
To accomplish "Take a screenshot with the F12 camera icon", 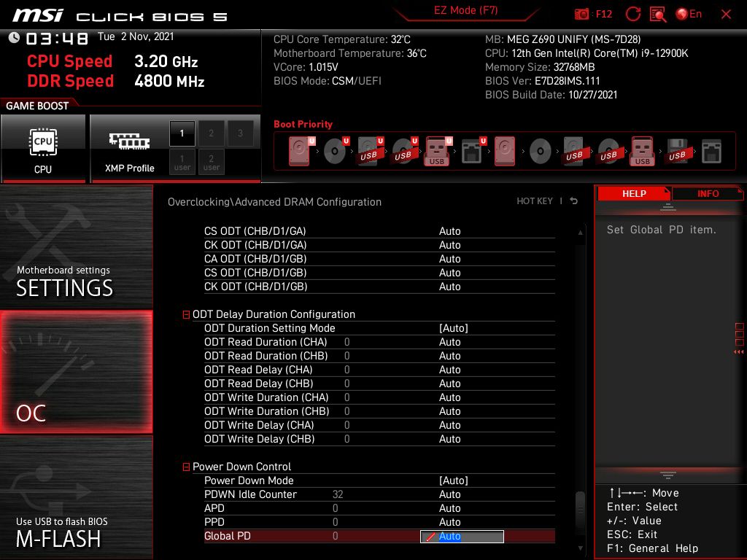I will pos(581,15).
